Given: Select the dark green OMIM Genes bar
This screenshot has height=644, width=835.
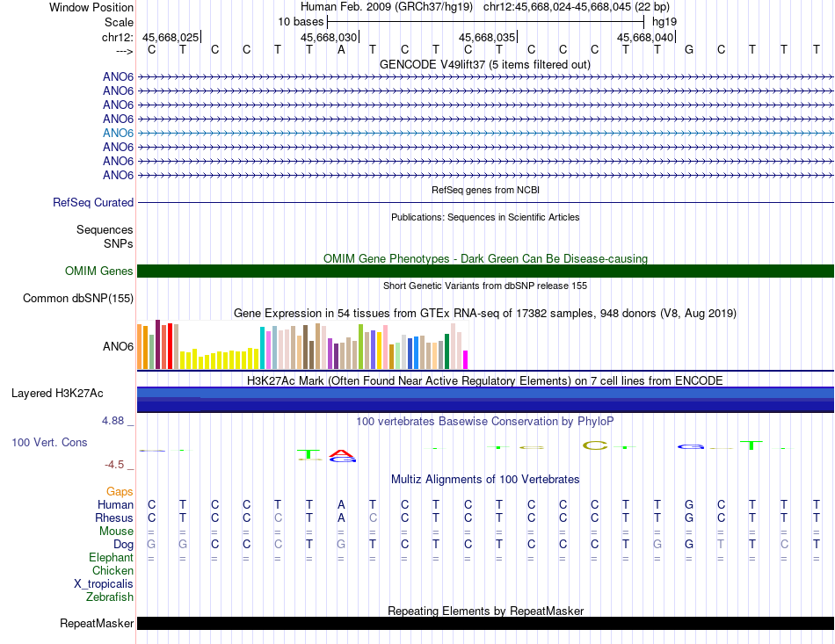Looking at the screenshot, I should [x=485, y=271].
